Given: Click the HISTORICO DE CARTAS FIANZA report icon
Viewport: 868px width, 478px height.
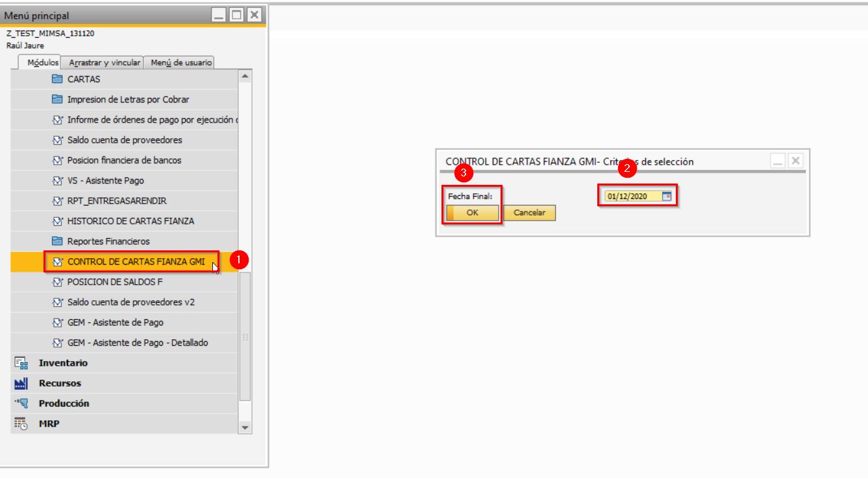Looking at the screenshot, I should [57, 221].
